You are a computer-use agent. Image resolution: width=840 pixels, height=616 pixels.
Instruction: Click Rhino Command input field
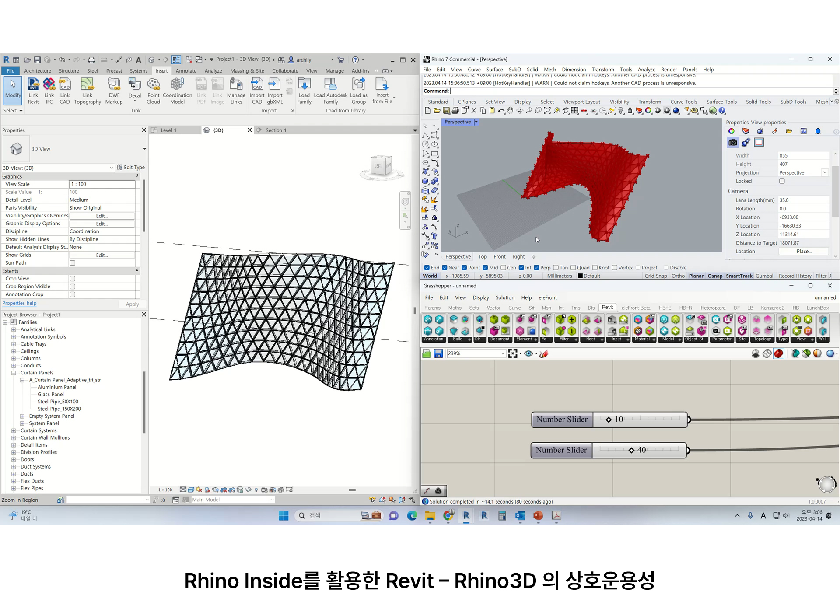point(641,91)
